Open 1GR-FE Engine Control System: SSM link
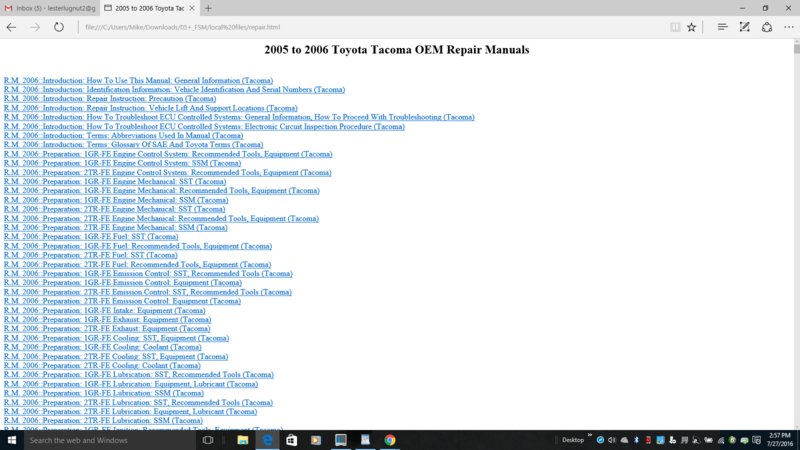Screen dimensions: 800x450 point(122,163)
